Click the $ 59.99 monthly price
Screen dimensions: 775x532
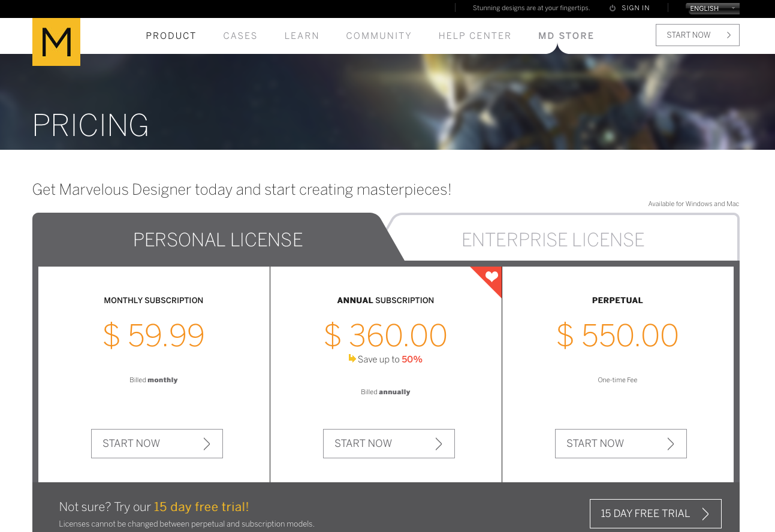[x=154, y=335]
